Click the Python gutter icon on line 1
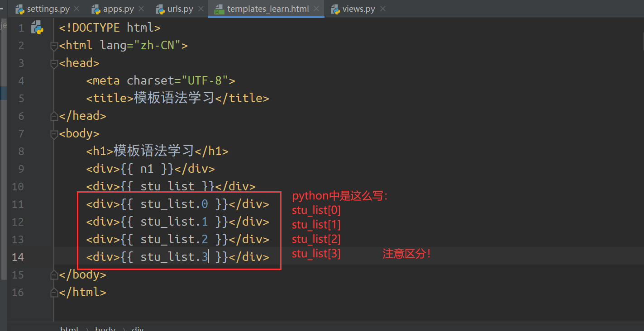The image size is (644, 331). (37, 28)
